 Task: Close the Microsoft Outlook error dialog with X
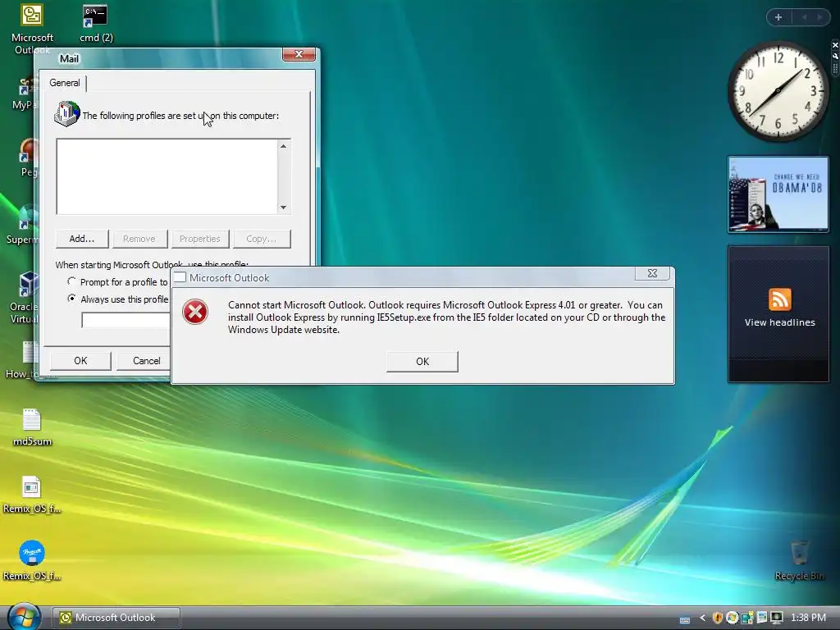click(x=652, y=273)
